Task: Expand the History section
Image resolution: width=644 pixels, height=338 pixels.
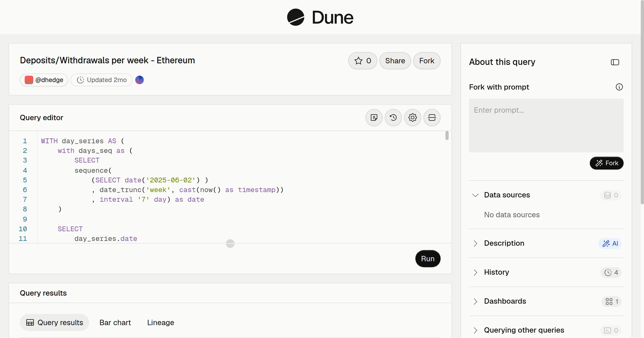Action: point(475,272)
